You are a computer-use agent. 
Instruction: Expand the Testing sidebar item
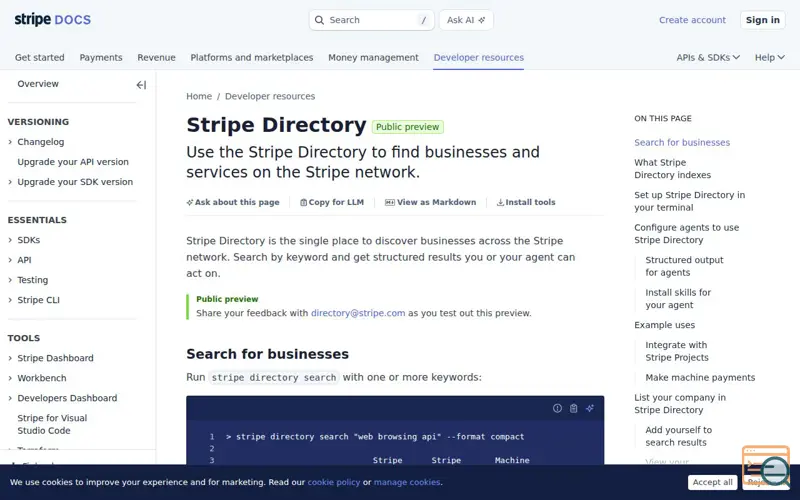coord(33,280)
